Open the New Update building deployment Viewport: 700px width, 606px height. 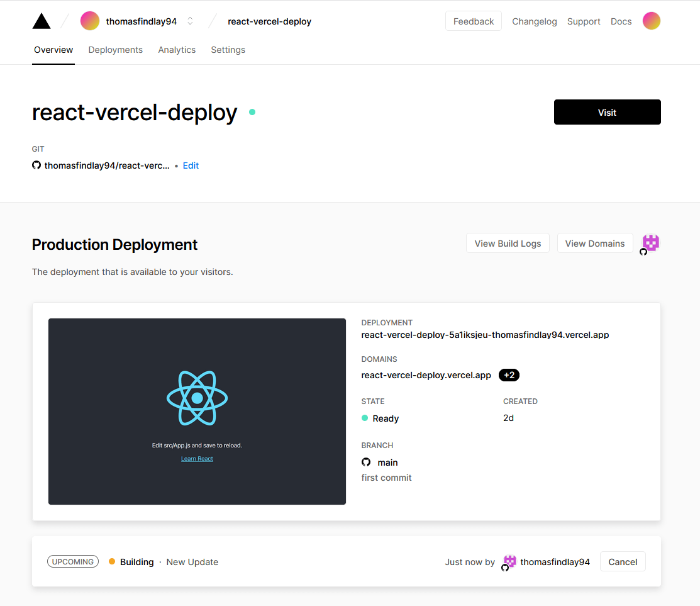192,562
